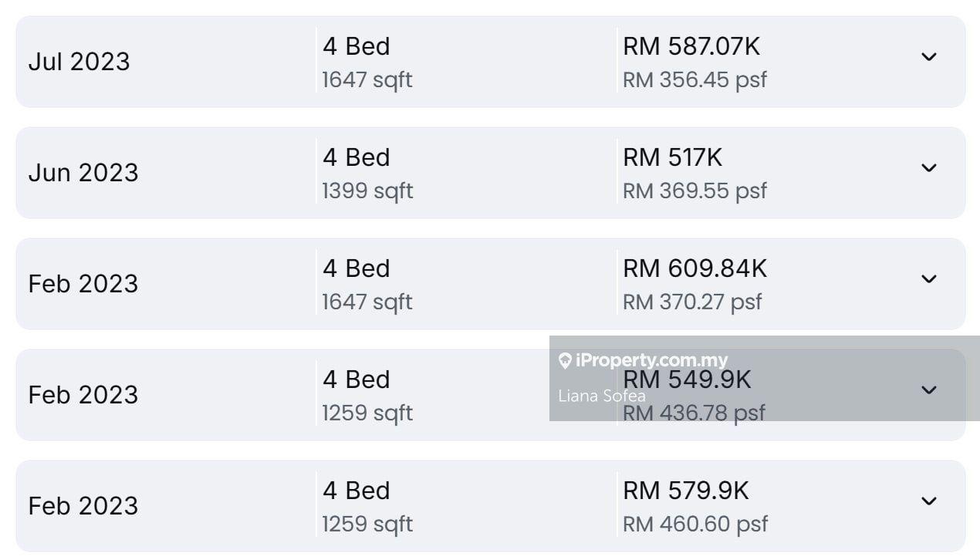The width and height of the screenshot is (980, 560).
Task: Select RM 369.55 psf value
Action: point(694,191)
